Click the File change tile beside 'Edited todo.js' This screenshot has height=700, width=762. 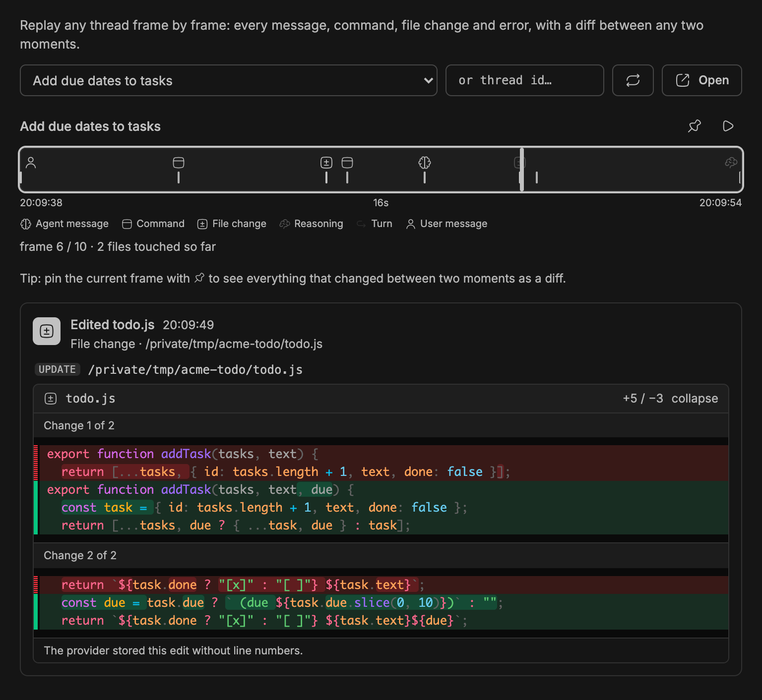47,331
